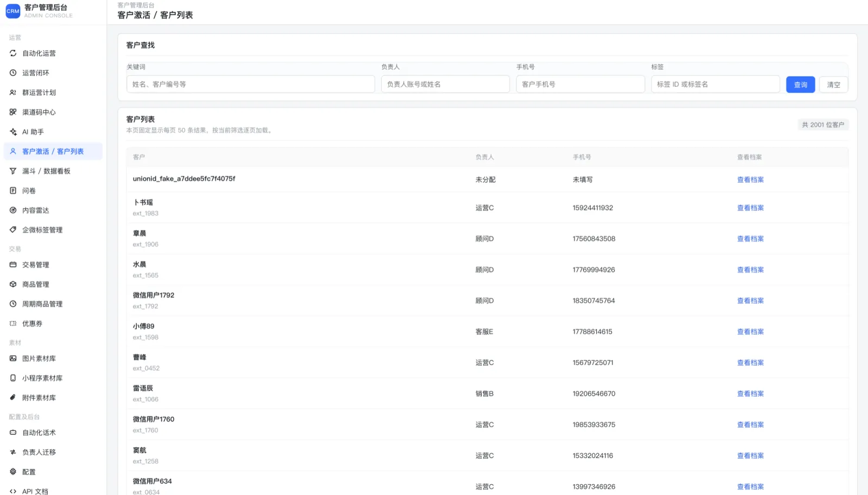868x495 pixels.
Task: Click the CRM logo icon
Action: 13,11
